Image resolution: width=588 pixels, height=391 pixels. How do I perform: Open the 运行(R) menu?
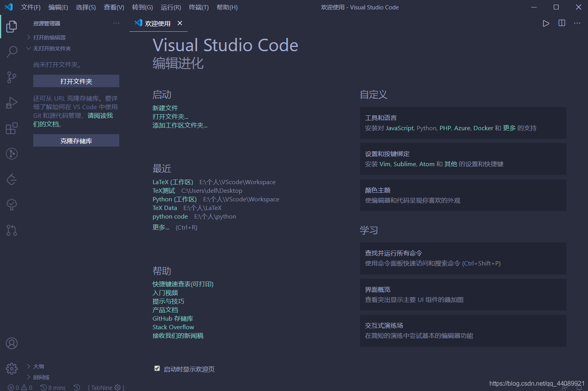pos(171,7)
